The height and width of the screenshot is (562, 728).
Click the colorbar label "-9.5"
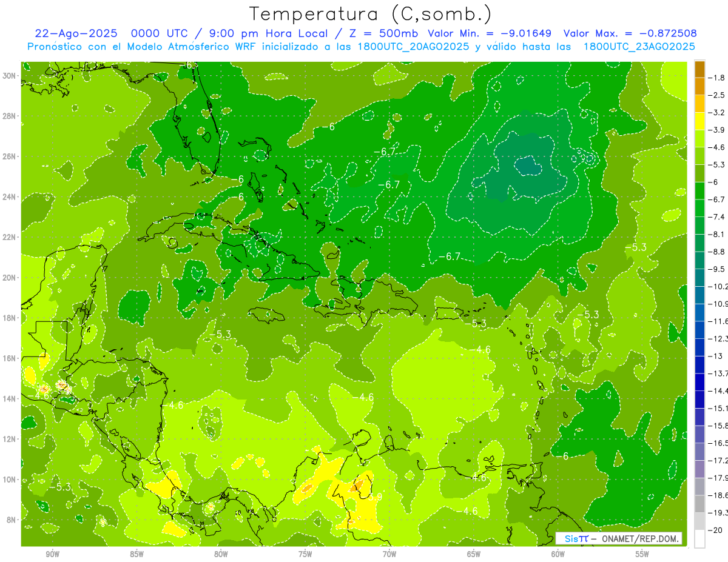pyautogui.click(x=717, y=269)
